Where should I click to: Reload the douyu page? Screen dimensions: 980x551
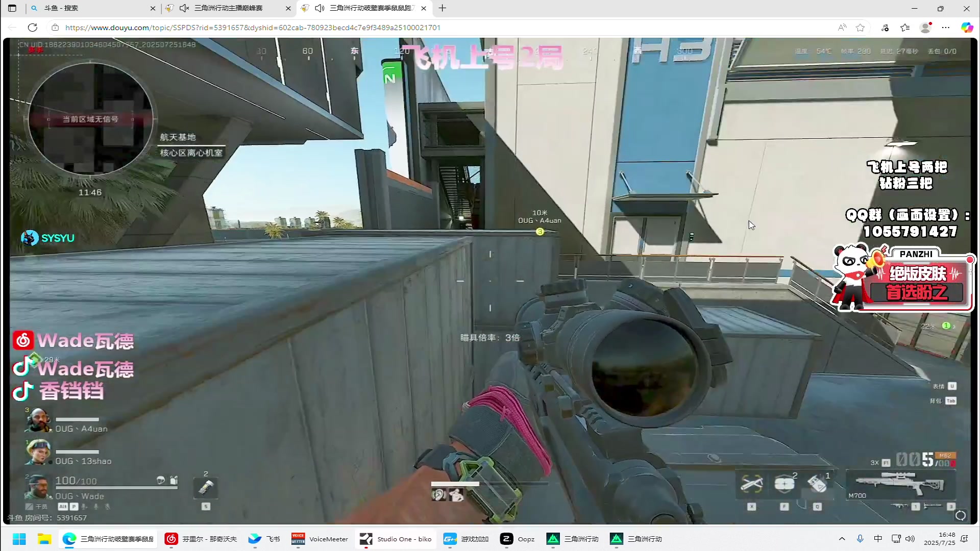click(33, 28)
